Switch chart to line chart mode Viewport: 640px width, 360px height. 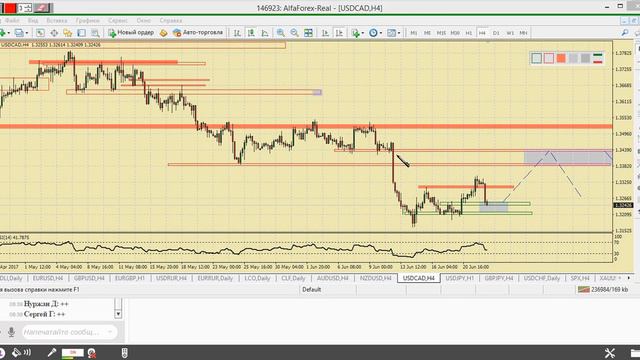tap(265, 33)
